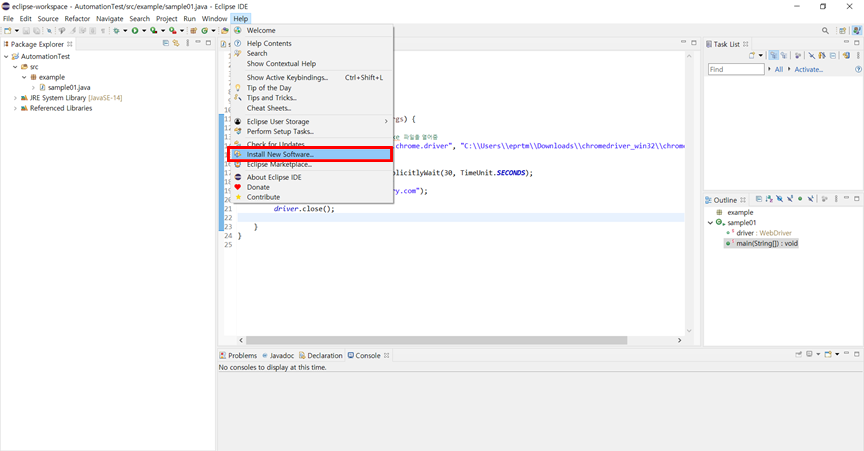Expand Referenced Libraries node

[15, 108]
